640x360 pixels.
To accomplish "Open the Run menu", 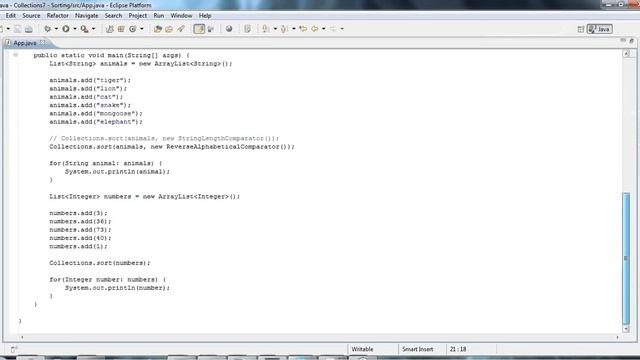I will [159, 16].
